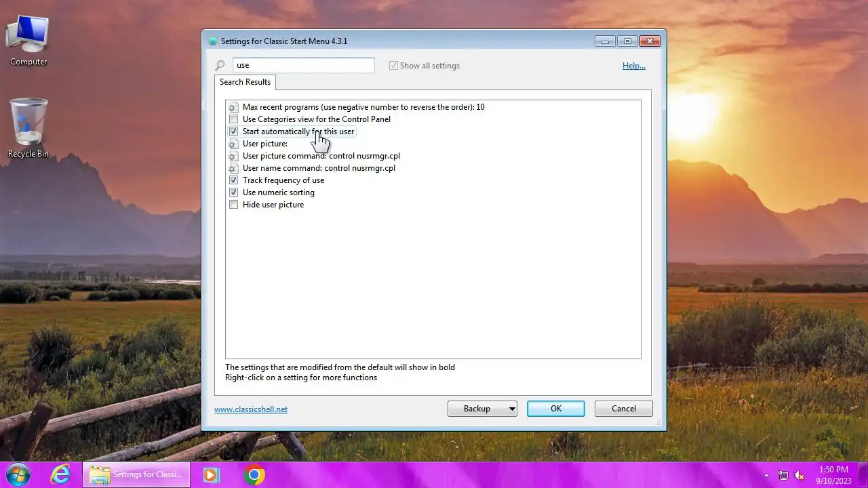Select the User picture command setting text

click(321, 156)
